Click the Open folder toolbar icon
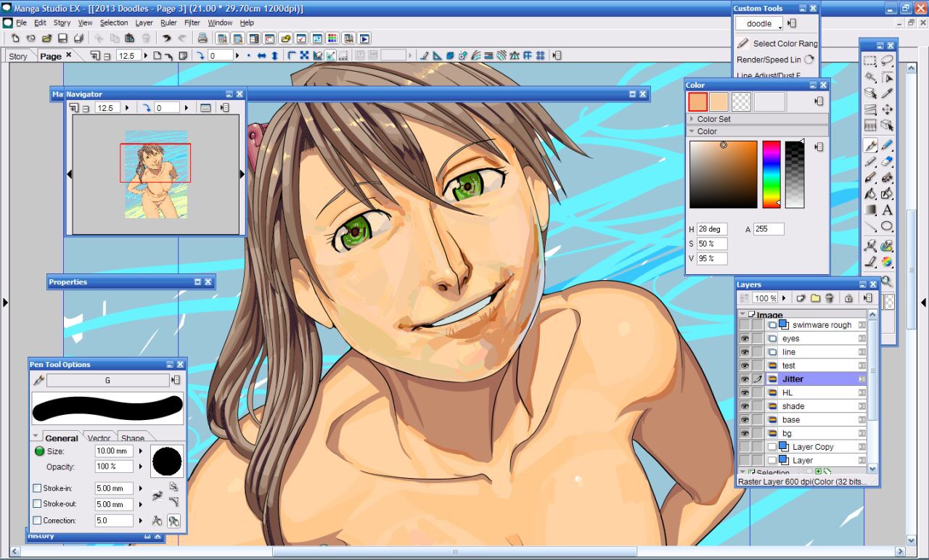The width and height of the screenshot is (929, 560). [x=46, y=38]
